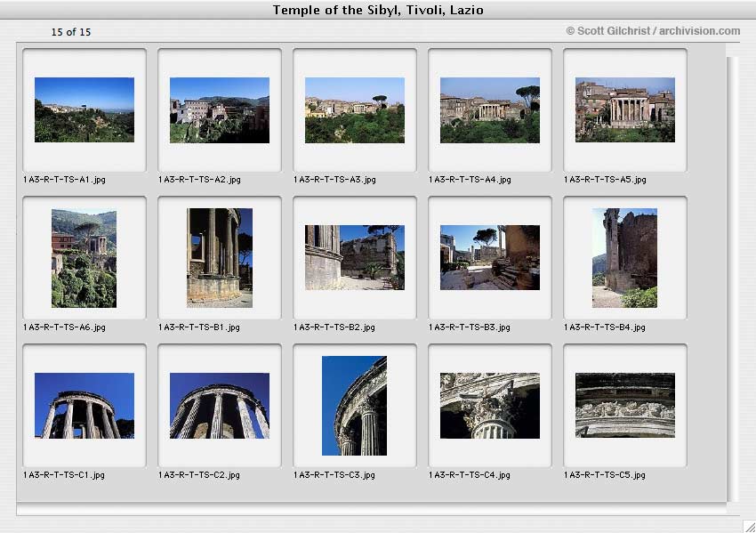
Task: Select thumbnail 1A3-R-T-TS-B4 ruined wall
Action: [x=625, y=258]
